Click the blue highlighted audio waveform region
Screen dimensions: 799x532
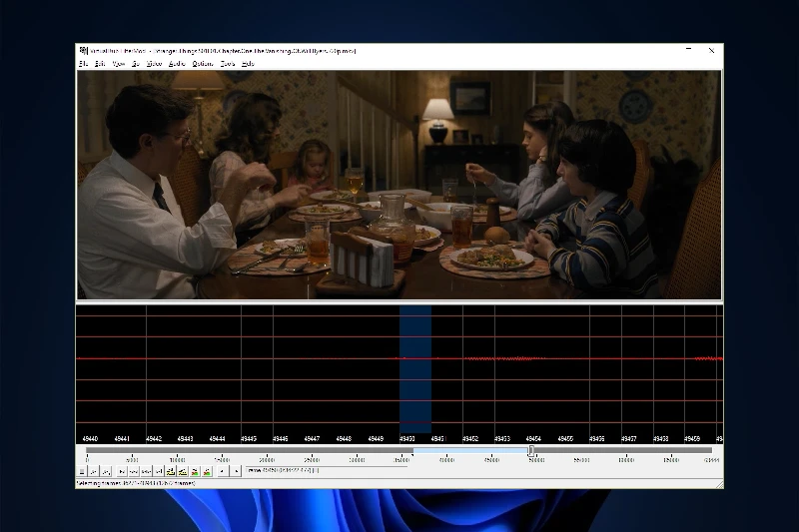point(415,369)
